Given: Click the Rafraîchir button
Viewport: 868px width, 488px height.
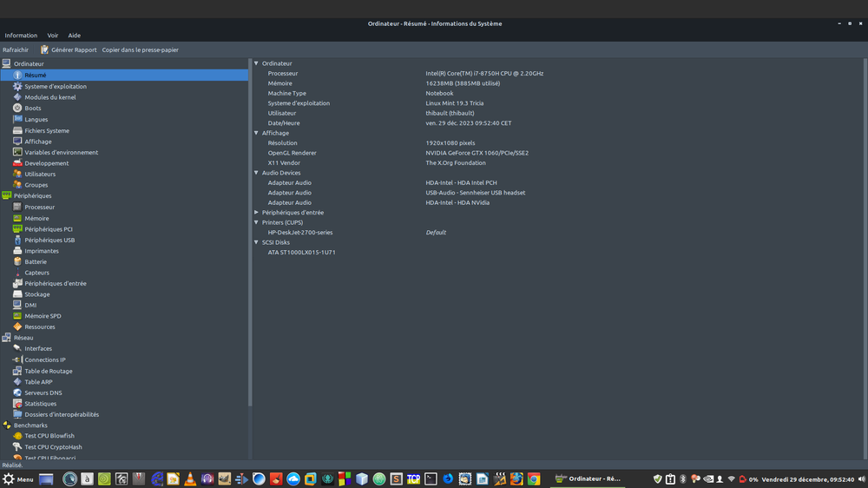Looking at the screenshot, I should [x=16, y=49].
